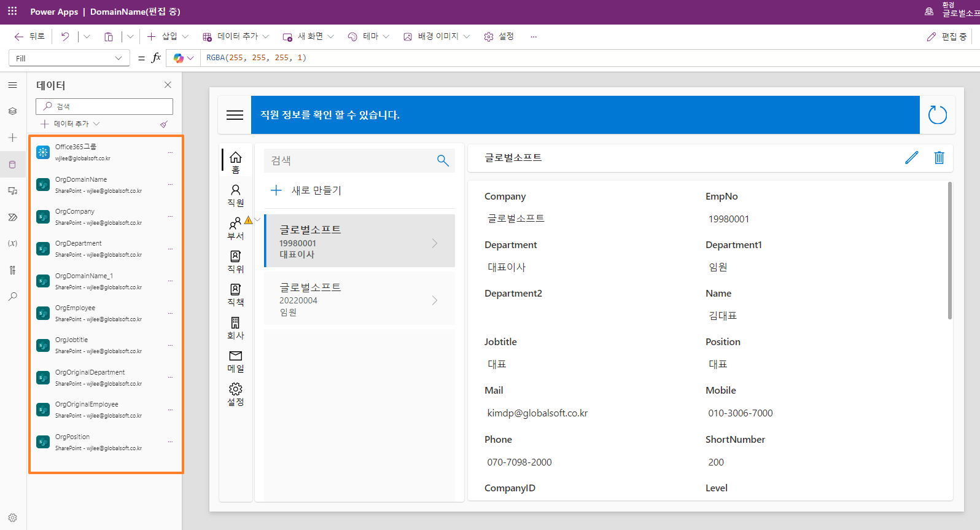980x530 pixels.
Task: Open Advanced tools icon in left rail
Action: coord(13,270)
